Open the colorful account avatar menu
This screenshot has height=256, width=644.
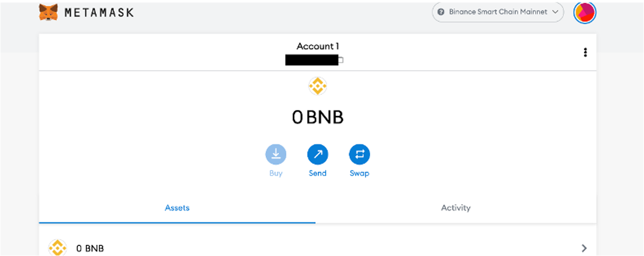pos(585,12)
